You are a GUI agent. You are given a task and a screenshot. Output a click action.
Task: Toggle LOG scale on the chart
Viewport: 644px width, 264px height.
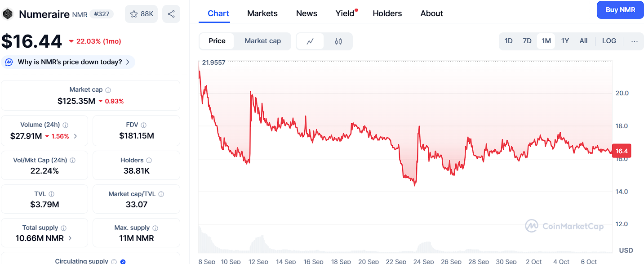pyautogui.click(x=609, y=41)
